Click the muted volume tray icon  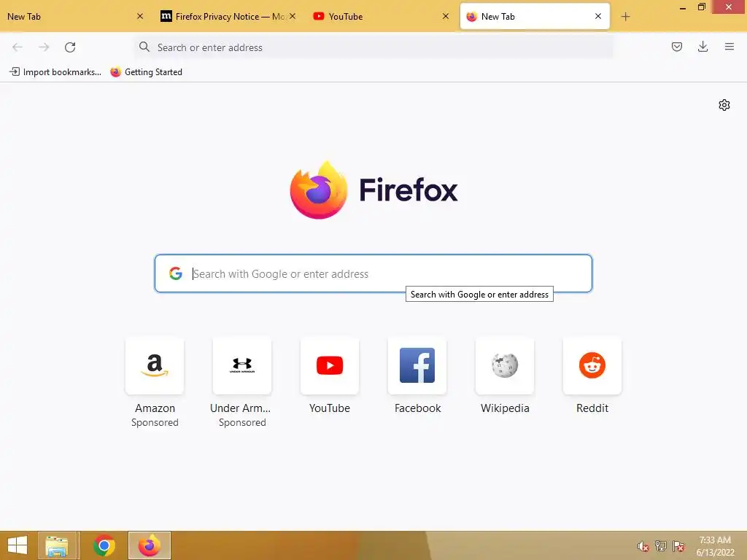643,546
